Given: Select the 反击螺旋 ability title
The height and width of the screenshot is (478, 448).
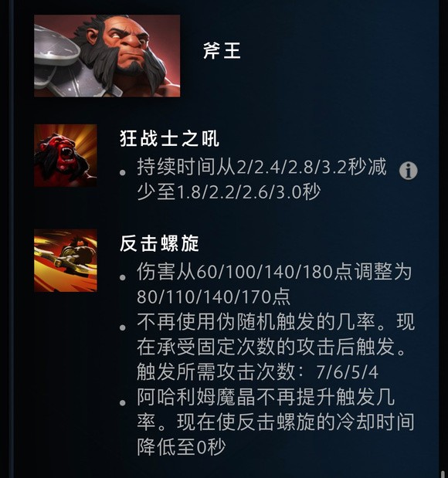Looking at the screenshot, I should coord(159,243).
